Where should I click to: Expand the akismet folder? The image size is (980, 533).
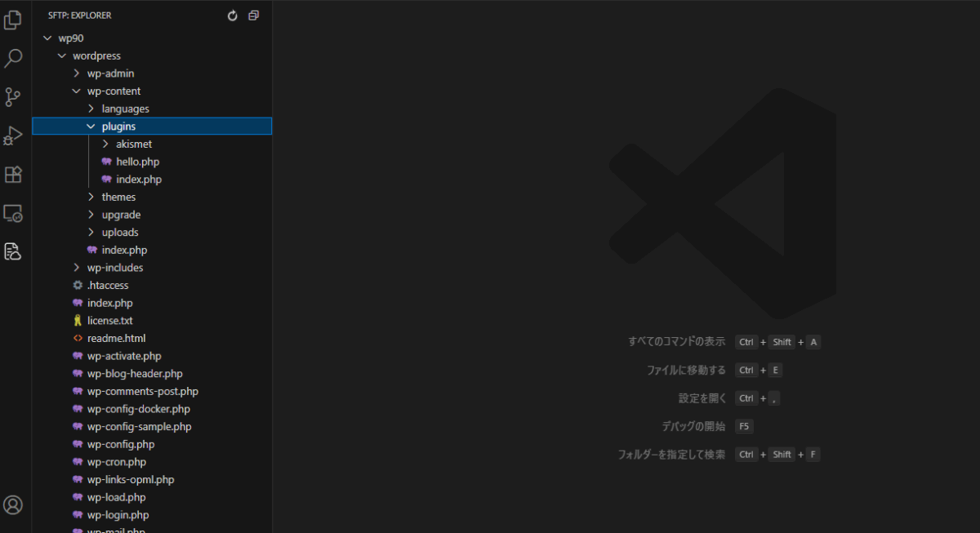[x=106, y=144]
